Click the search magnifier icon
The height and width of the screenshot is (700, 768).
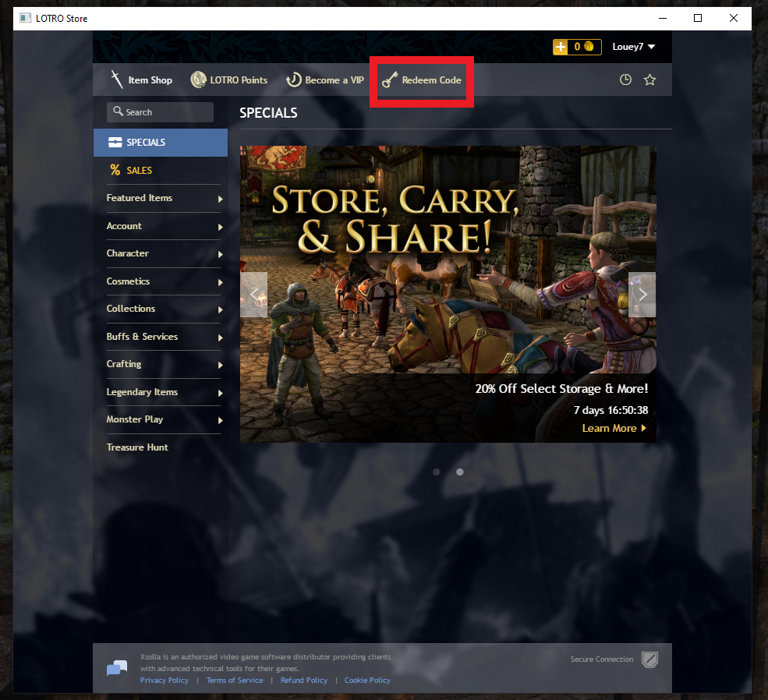coord(118,112)
